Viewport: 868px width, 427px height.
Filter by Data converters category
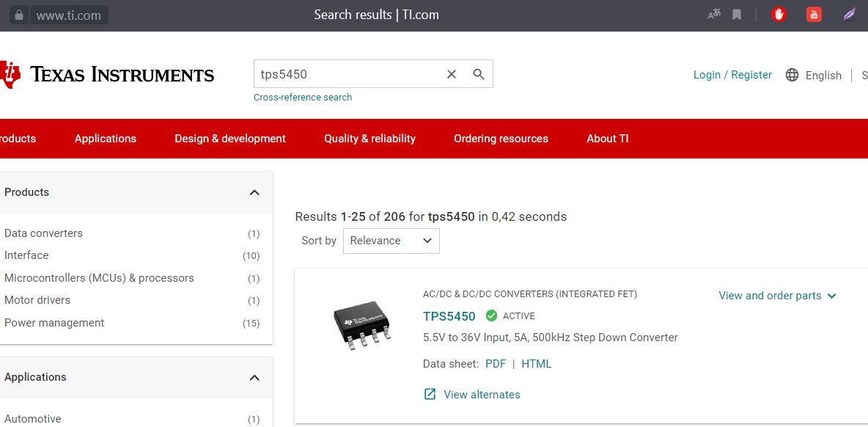[x=43, y=233]
